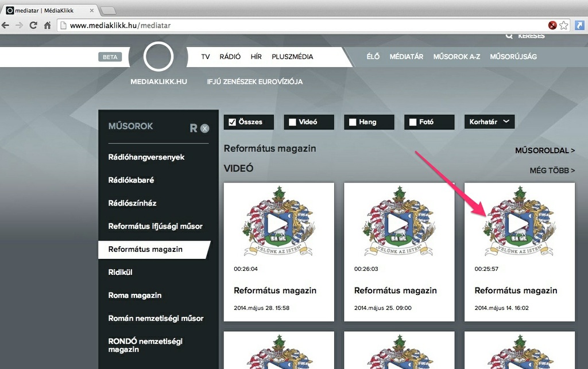This screenshot has height=369, width=588.
Task: Click the red extension icon in address bar
Action: point(552,25)
